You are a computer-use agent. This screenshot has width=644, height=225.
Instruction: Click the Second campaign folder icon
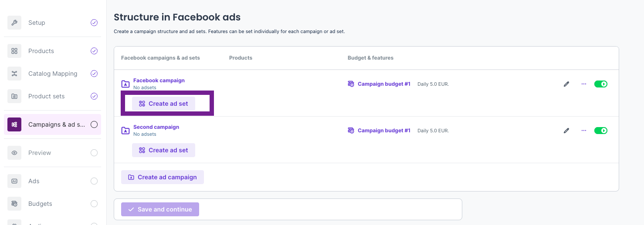pos(125,131)
